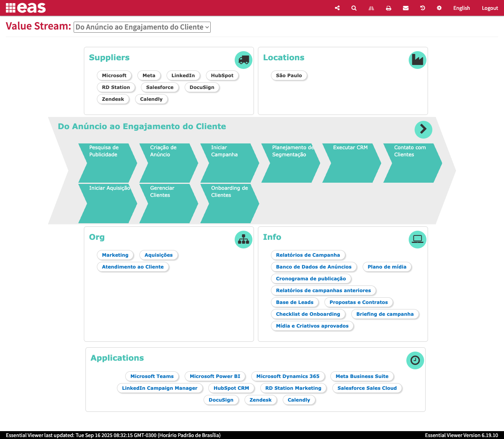The image size is (504, 439).
Task: Open Relatórios de Campanha info link
Action: click(308, 255)
